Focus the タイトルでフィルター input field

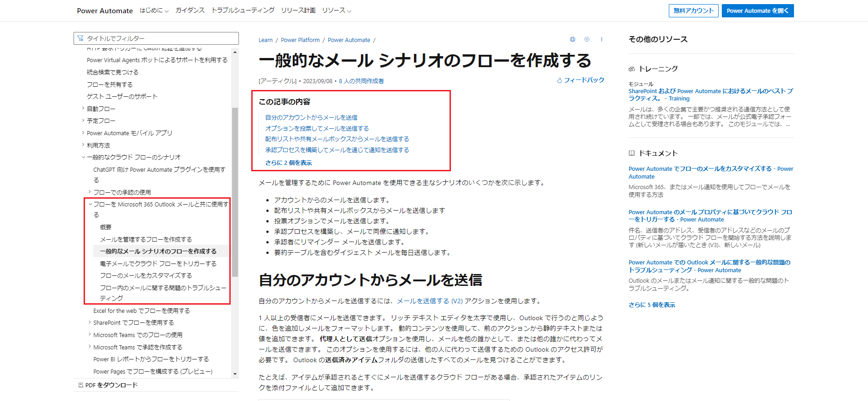[x=156, y=38]
